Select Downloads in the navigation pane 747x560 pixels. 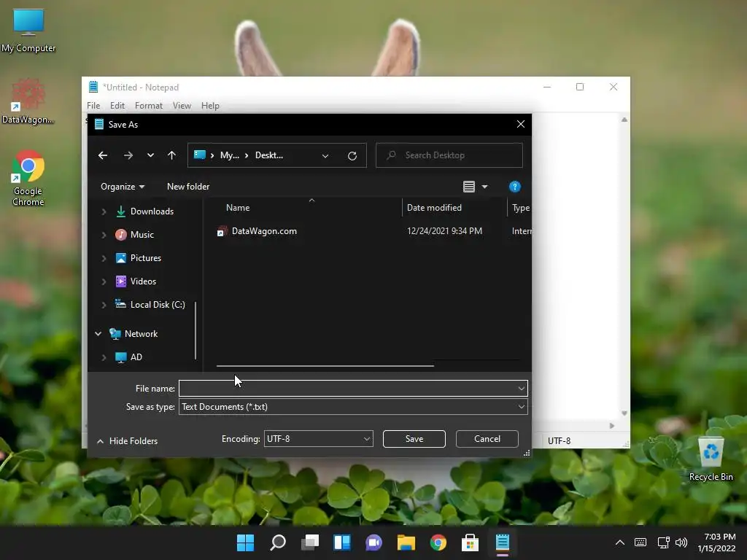tap(152, 211)
